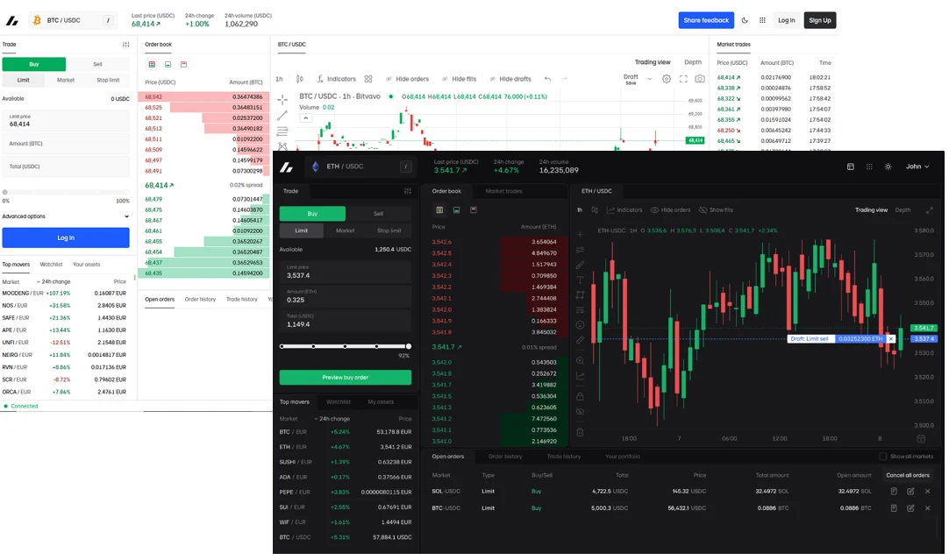Enable Show all markets checkbox

point(883,457)
